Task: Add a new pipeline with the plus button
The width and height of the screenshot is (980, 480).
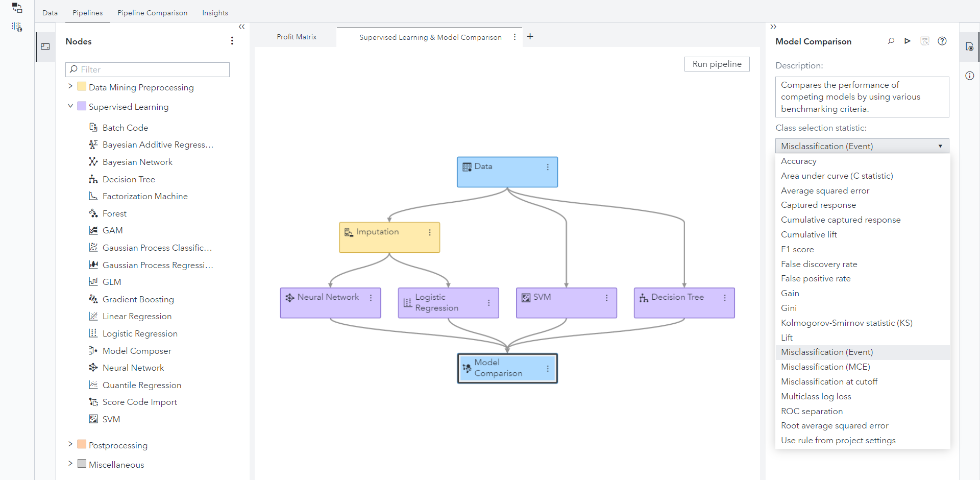Action: (530, 36)
